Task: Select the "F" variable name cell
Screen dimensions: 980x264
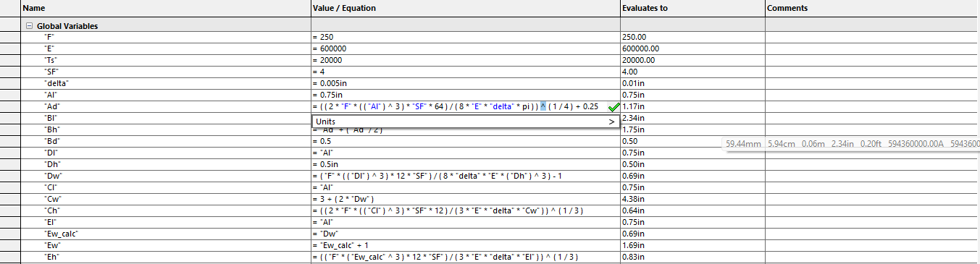Action: (166, 37)
